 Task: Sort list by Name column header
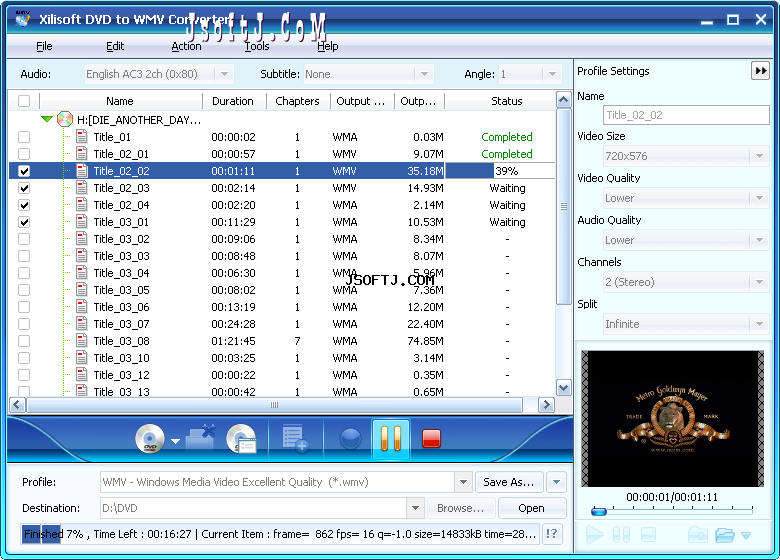pos(120,101)
